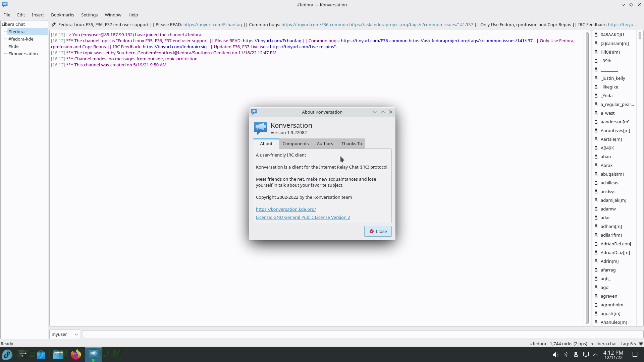The width and height of the screenshot is (644, 362).
Task: Shade the About dialog with down chevron
Action: point(375,112)
